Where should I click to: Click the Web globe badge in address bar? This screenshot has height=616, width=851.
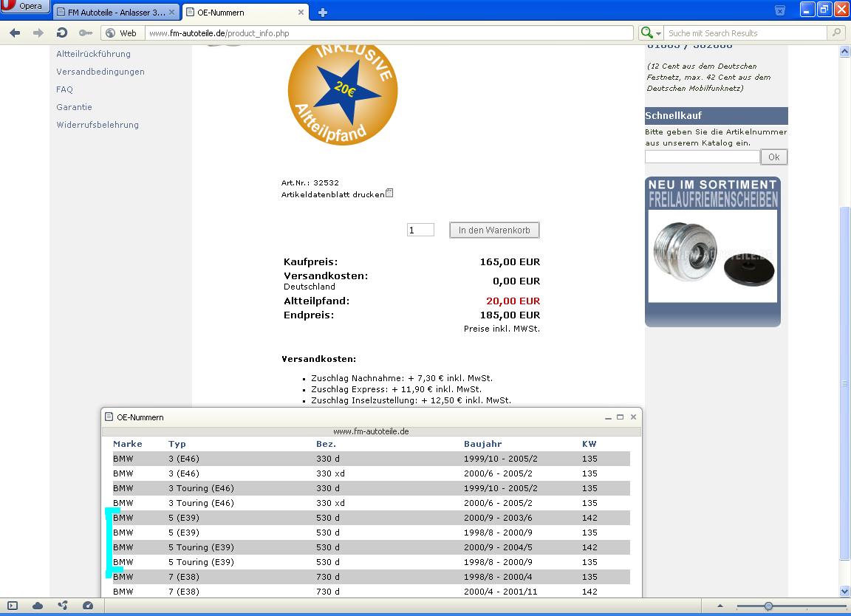122,33
